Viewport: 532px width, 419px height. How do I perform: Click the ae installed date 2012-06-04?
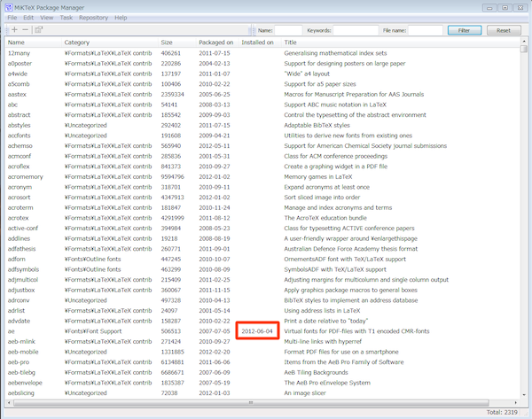(257, 331)
